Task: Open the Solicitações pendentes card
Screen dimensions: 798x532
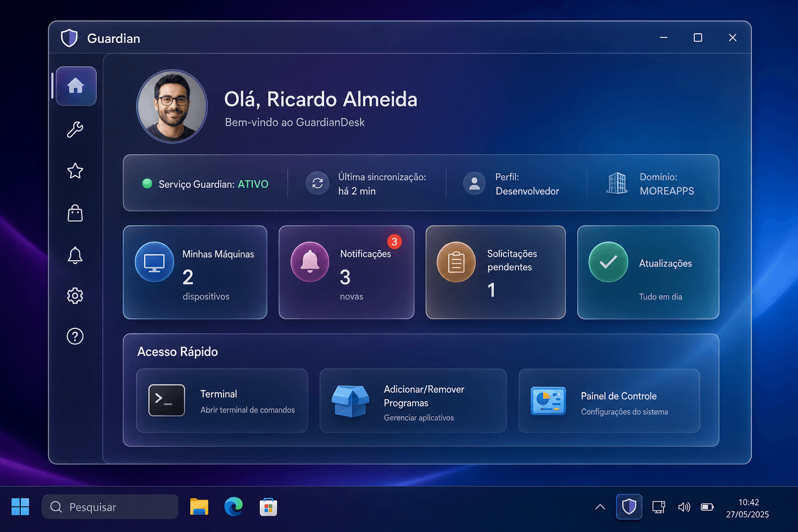Action: (496, 272)
